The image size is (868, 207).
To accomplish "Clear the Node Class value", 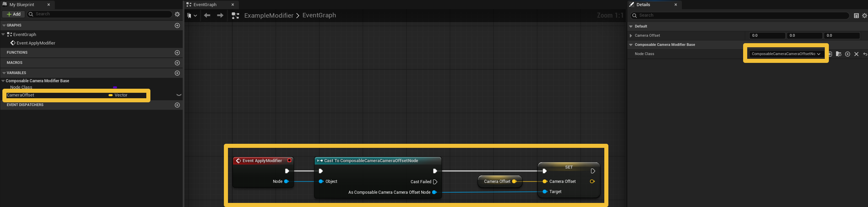I will [856, 54].
